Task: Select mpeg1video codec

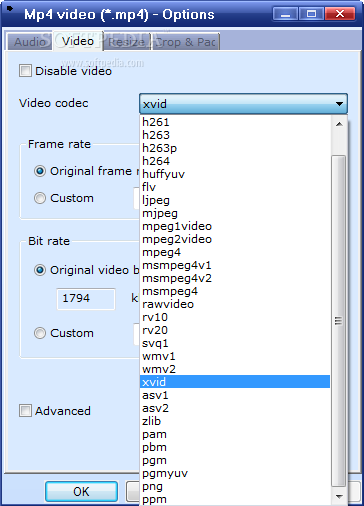Action: tap(235, 226)
